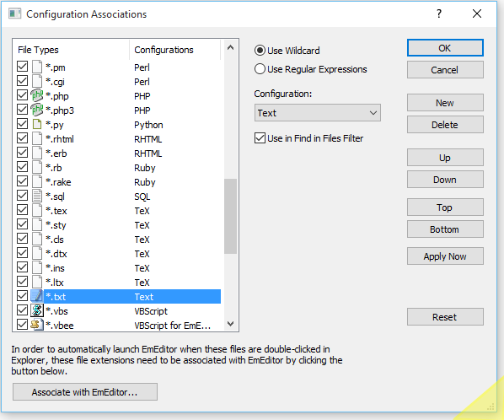
Task: Click the help question mark in title bar
Action: [x=439, y=13]
